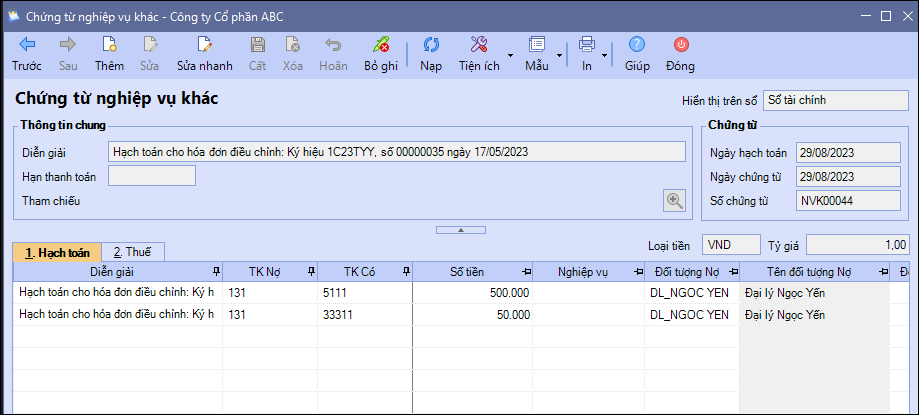Close the form with Đóng button
The height and width of the screenshot is (415, 919).
coord(680,54)
